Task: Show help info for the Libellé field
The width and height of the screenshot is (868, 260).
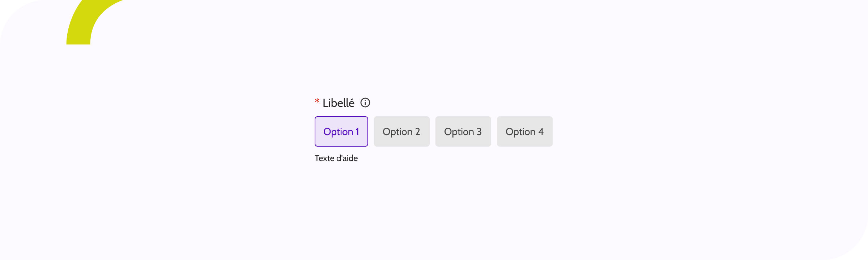Action: pyautogui.click(x=365, y=103)
